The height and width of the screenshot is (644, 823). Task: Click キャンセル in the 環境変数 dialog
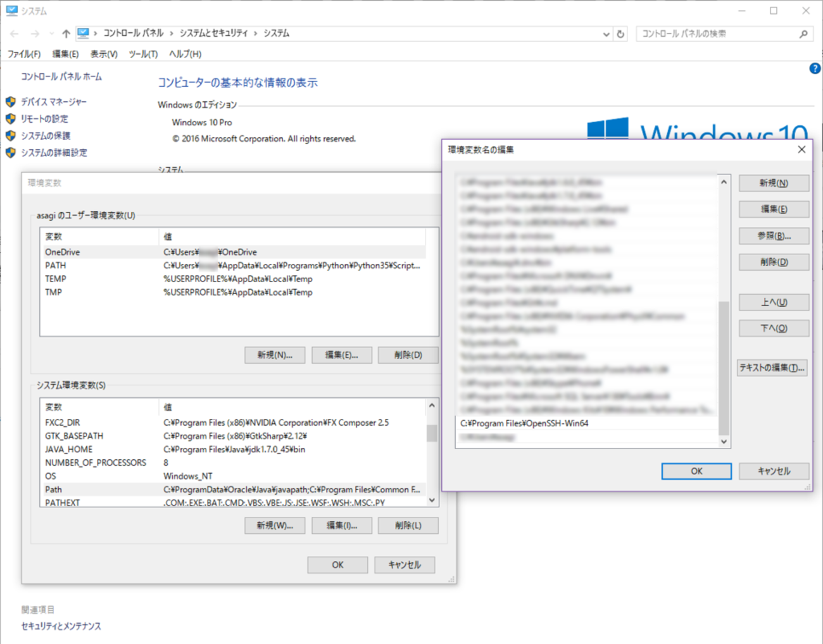point(405,565)
